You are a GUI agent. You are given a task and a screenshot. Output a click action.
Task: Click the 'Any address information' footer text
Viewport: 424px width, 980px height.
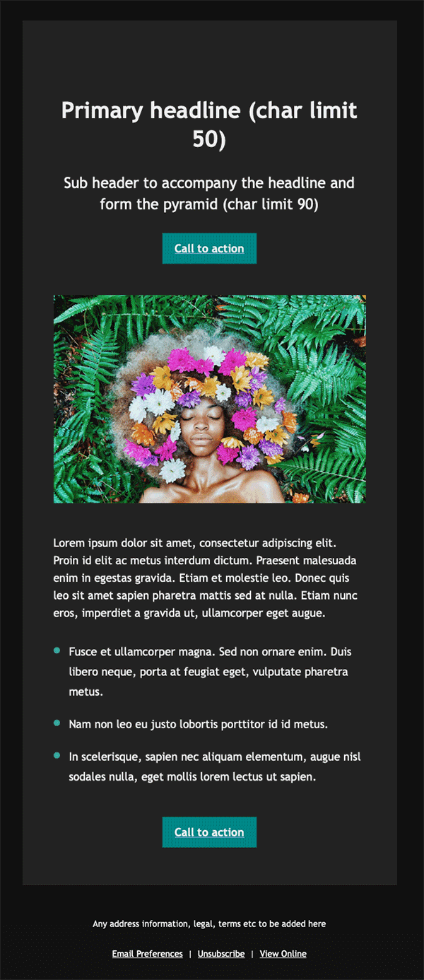pos(209,923)
